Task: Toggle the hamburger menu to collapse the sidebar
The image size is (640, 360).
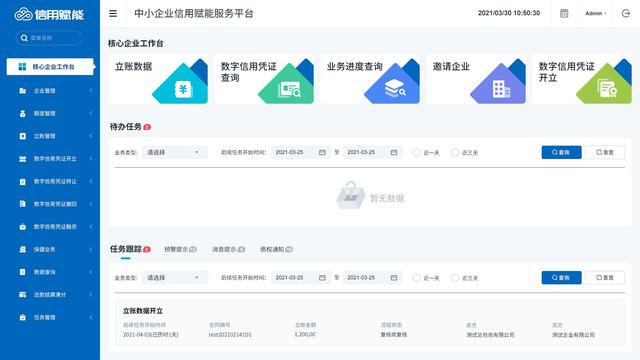Action: click(113, 13)
